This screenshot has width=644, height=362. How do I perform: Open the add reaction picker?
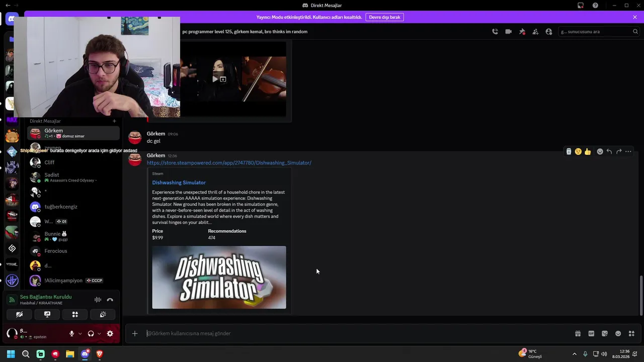tap(600, 151)
